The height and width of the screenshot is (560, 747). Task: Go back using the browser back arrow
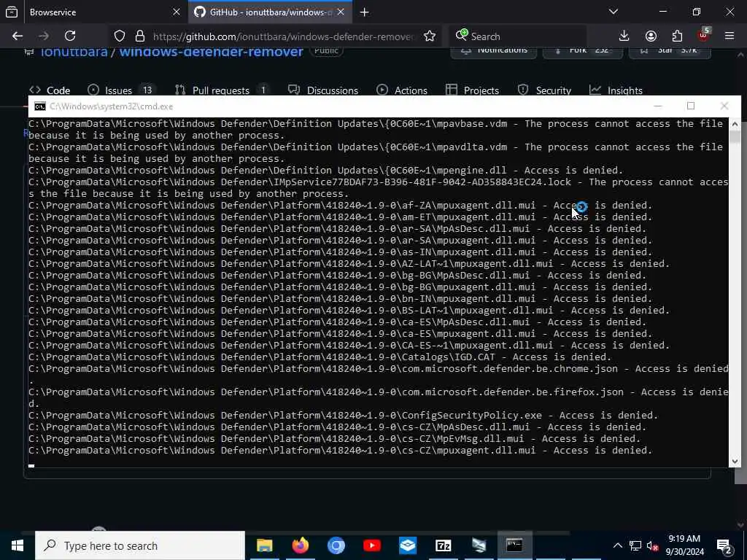(x=18, y=36)
